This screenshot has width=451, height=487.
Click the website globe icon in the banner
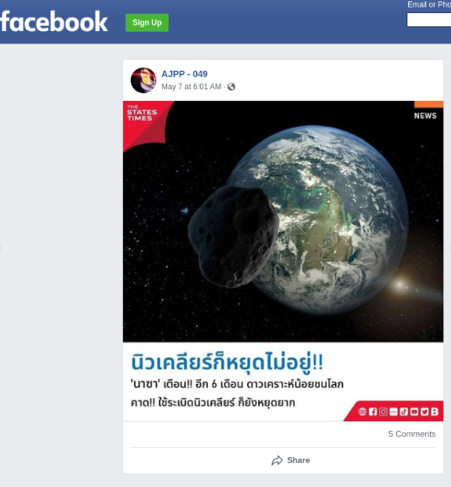coord(362,412)
